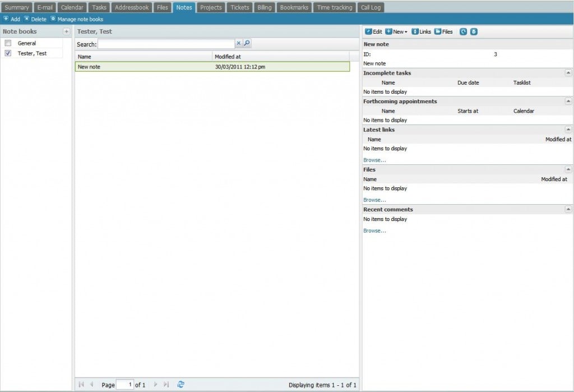Click the print icon next to refresh
574x392 pixels.
click(474, 32)
